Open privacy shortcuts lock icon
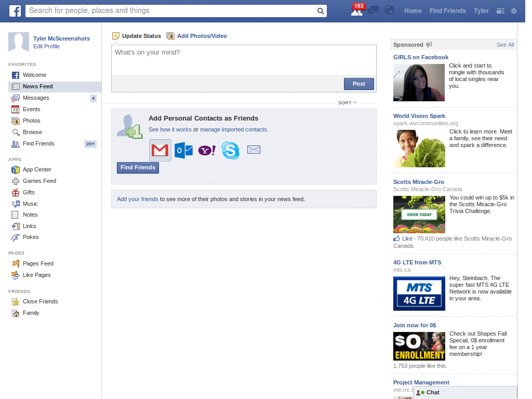The width and height of the screenshot is (532, 399). click(500, 11)
